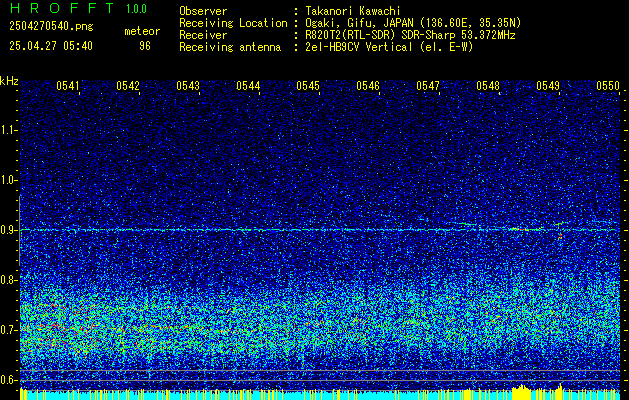Click the 0547 time marker
This screenshot has height=400, width=629.
[428, 85]
